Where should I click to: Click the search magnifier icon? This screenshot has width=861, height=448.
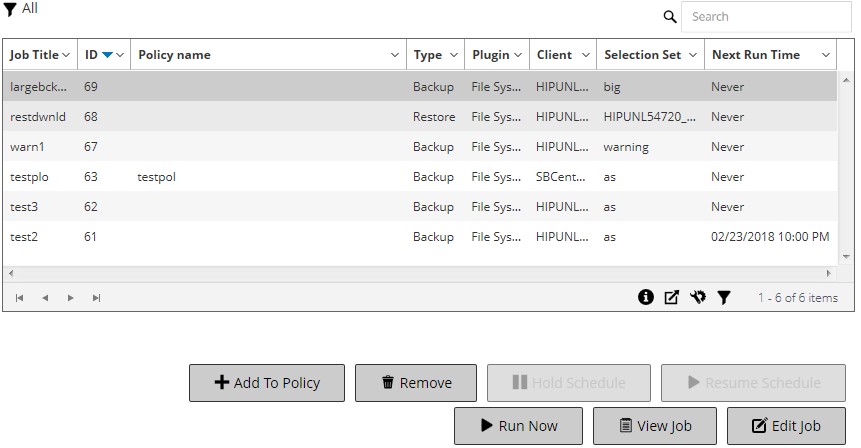[x=670, y=17]
